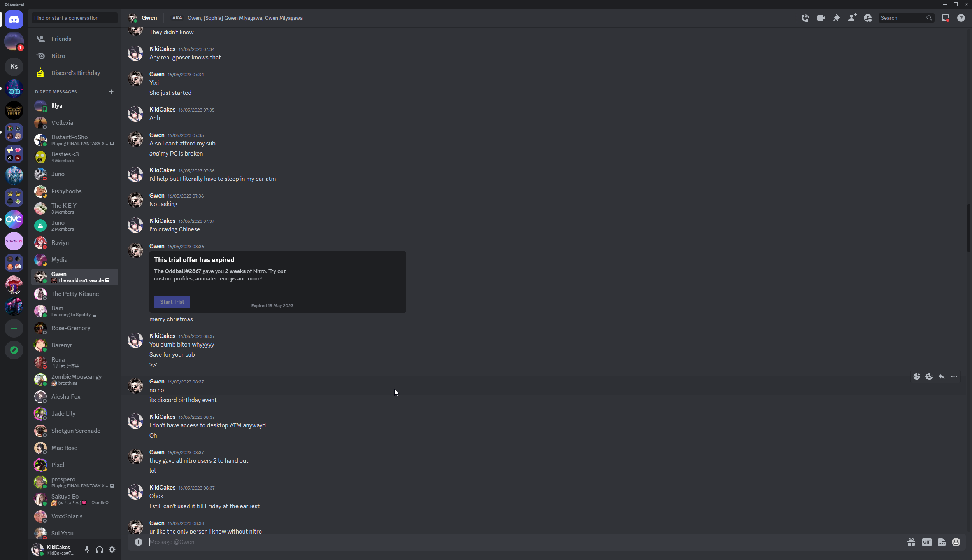Add friends to DM icon
The width and height of the screenshot is (972, 560).
point(852,18)
